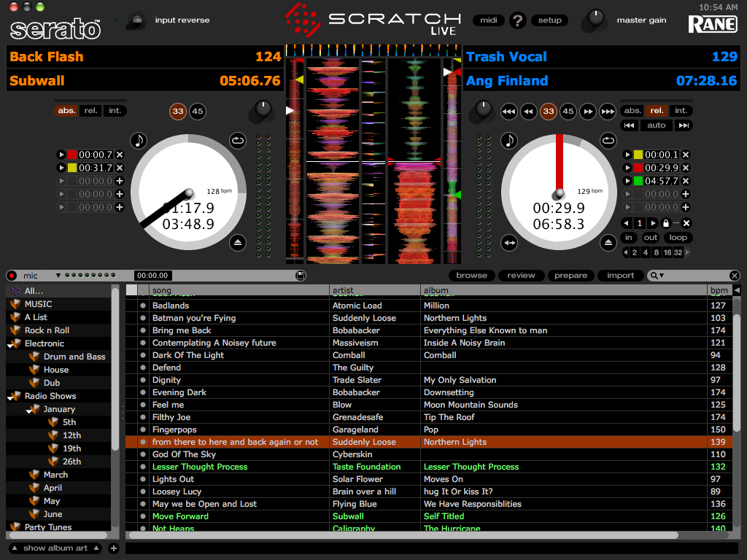Open the setup screen
Screen dimensions: 747x560
tap(550, 20)
